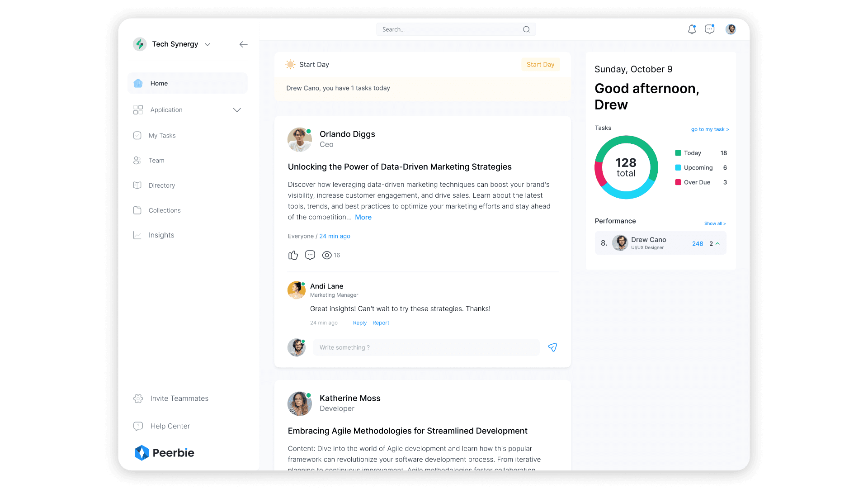Image resolution: width=868 pixels, height=489 pixels.
Task: Open My Tasks in the sidebar
Action: (162, 136)
